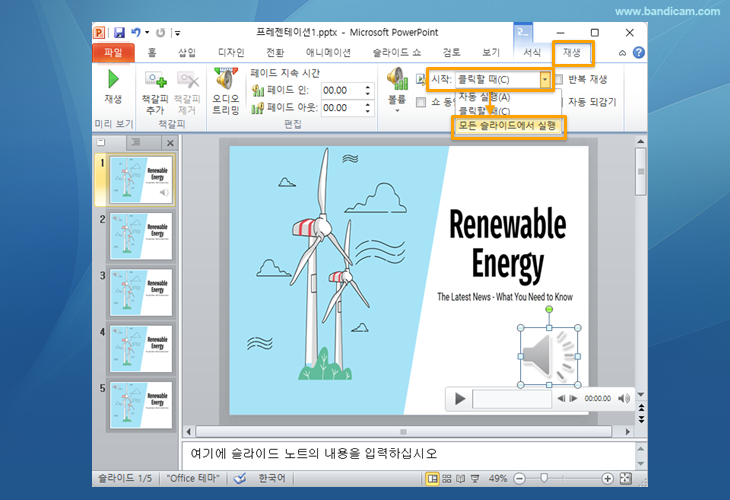Open PowerPoint Help question mark icon
The width and height of the screenshot is (730, 500).
point(638,52)
